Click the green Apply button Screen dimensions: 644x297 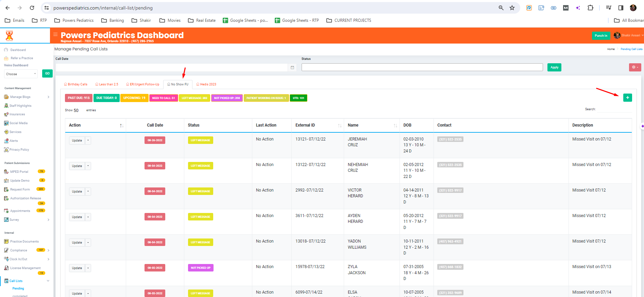[x=554, y=67]
